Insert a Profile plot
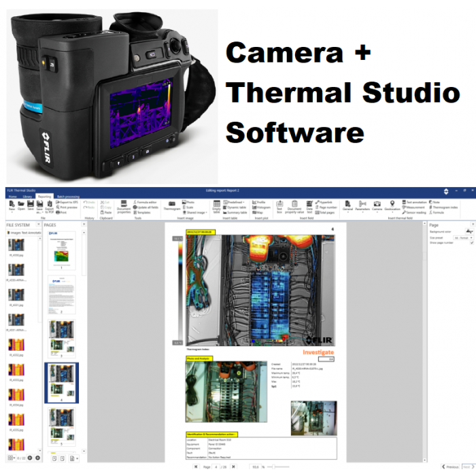Viewport: 476px width, 476px height. 259,202
